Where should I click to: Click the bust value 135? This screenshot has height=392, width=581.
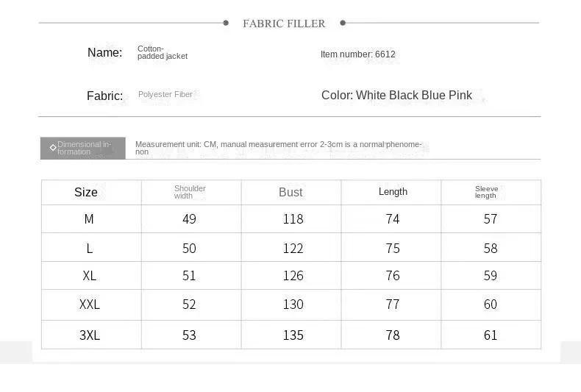tap(293, 335)
